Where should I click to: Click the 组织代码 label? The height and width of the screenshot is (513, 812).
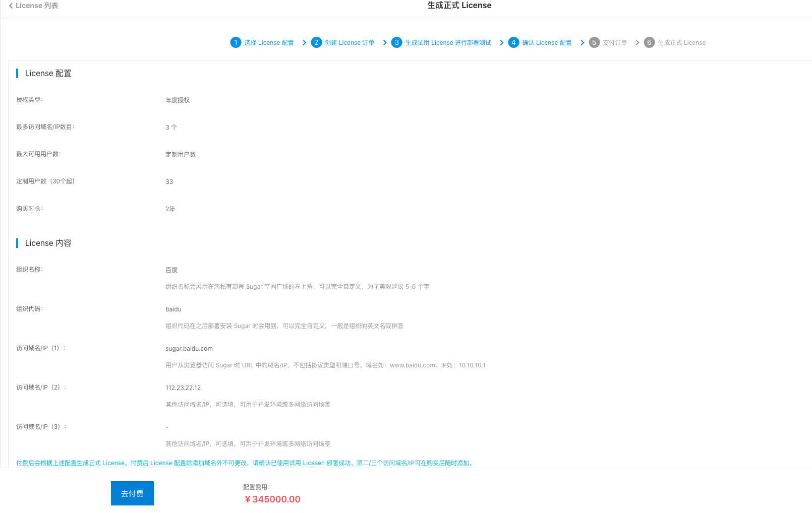[29, 309]
